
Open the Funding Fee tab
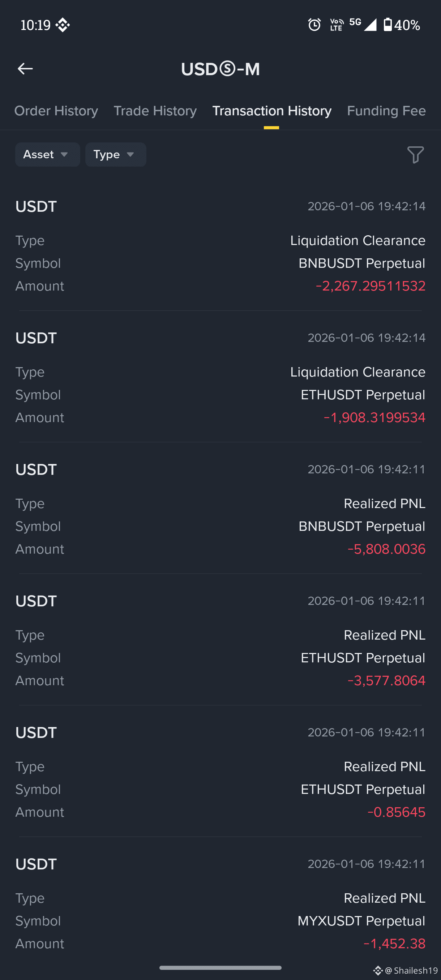(386, 111)
